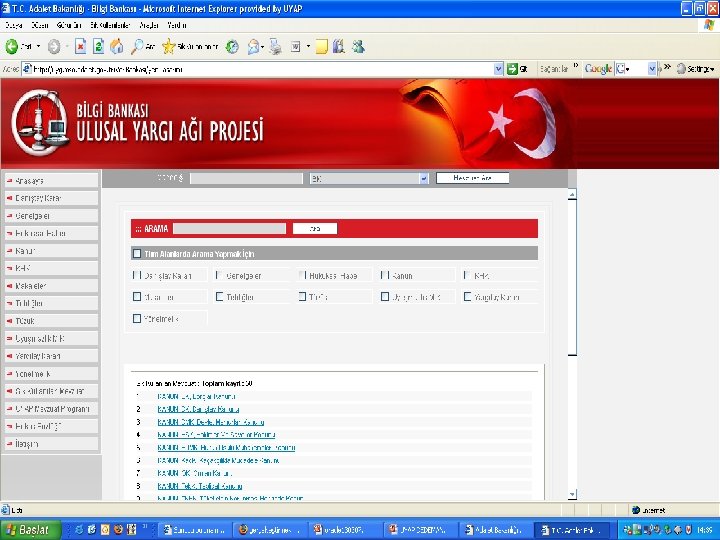Open the Mail envelope toolbar icon

tap(253, 46)
